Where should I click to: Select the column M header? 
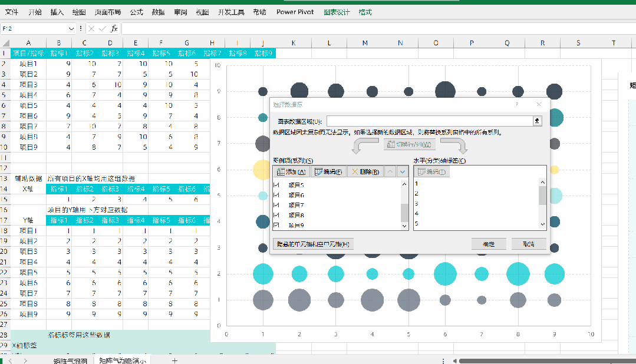365,42
